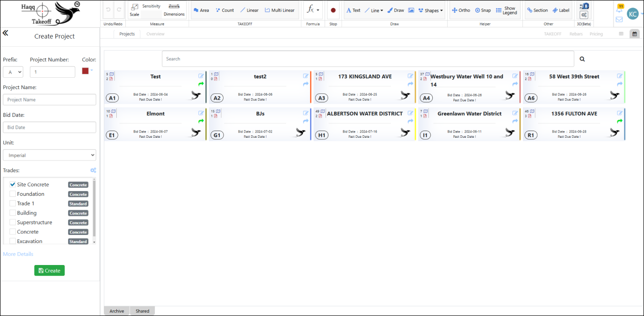Open the Prefix dropdown

(x=13, y=72)
